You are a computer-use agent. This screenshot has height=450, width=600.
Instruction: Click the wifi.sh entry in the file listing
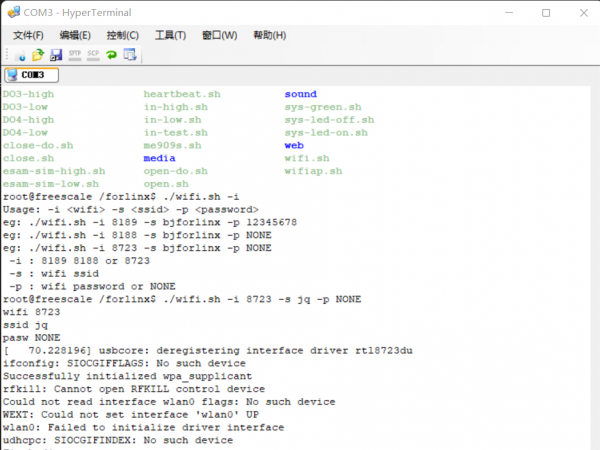coord(306,158)
